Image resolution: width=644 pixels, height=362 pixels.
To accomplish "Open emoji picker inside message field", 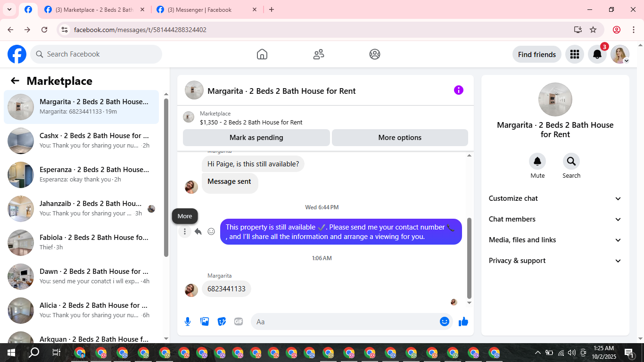I will coord(444,321).
